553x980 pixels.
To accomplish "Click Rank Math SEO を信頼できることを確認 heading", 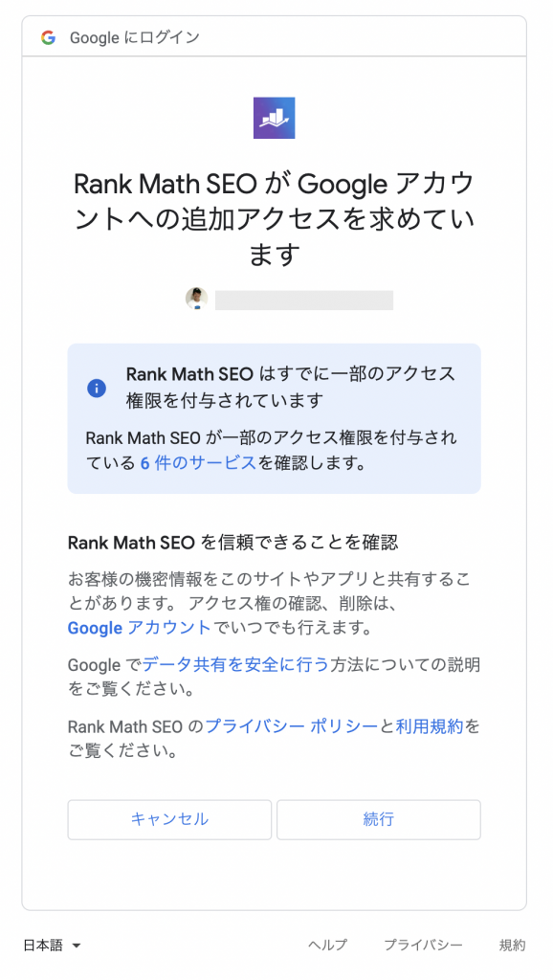I will [232, 543].
